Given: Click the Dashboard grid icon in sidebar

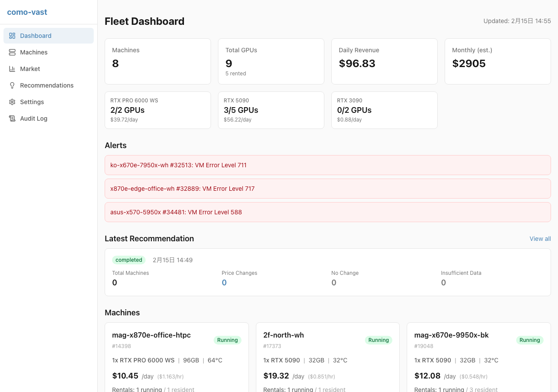Looking at the screenshot, I should coord(12,36).
